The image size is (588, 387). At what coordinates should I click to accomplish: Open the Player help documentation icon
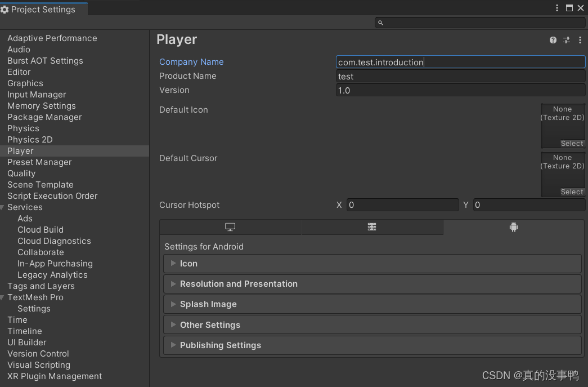[x=553, y=40]
